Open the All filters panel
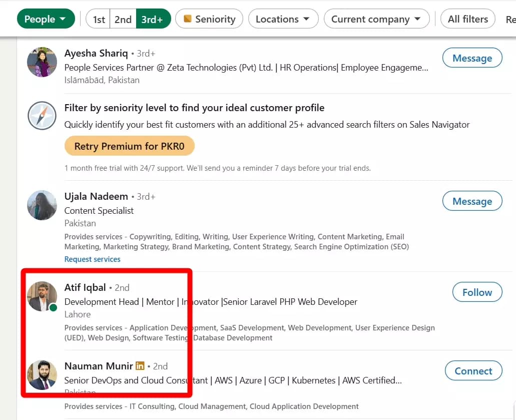This screenshot has height=420, width=516. click(467, 19)
